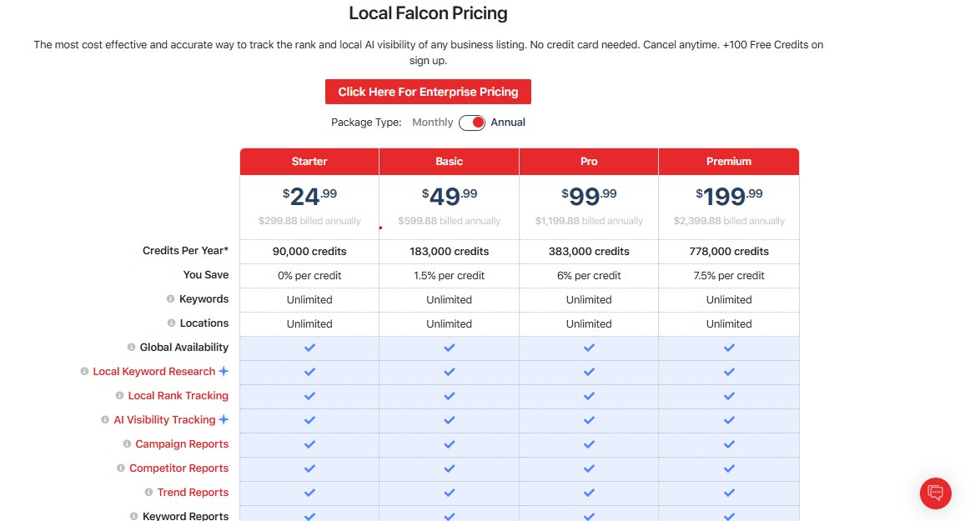Open the AI Visibility Tracking link
The image size is (980, 521).
[164, 420]
